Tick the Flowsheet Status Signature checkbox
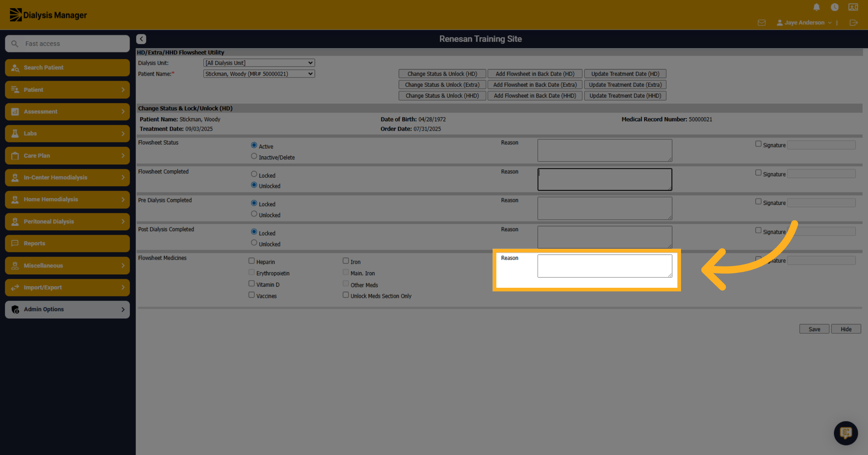Screen dimensions: 868x455 tap(758, 144)
